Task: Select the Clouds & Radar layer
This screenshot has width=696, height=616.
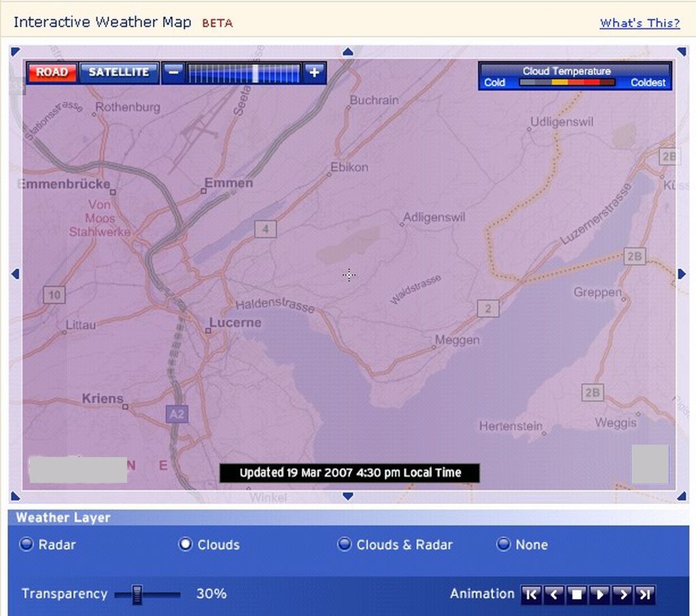Action: click(344, 544)
